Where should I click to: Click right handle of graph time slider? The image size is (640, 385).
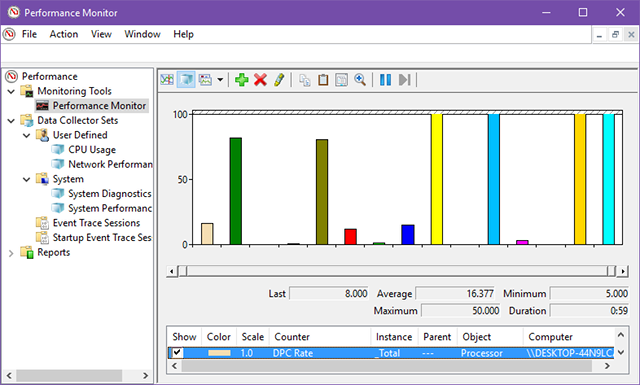[x=611, y=271]
